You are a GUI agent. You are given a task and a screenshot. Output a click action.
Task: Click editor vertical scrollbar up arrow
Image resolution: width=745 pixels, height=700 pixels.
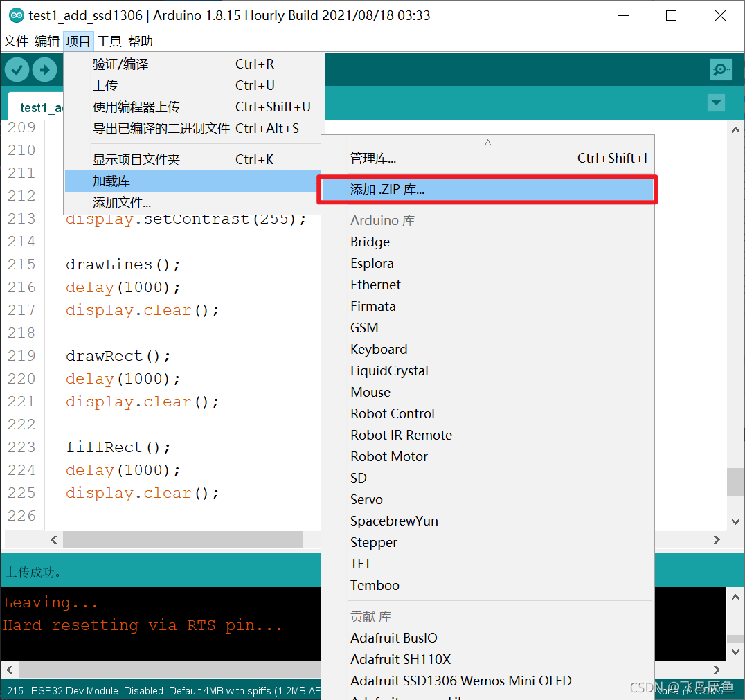(735, 129)
